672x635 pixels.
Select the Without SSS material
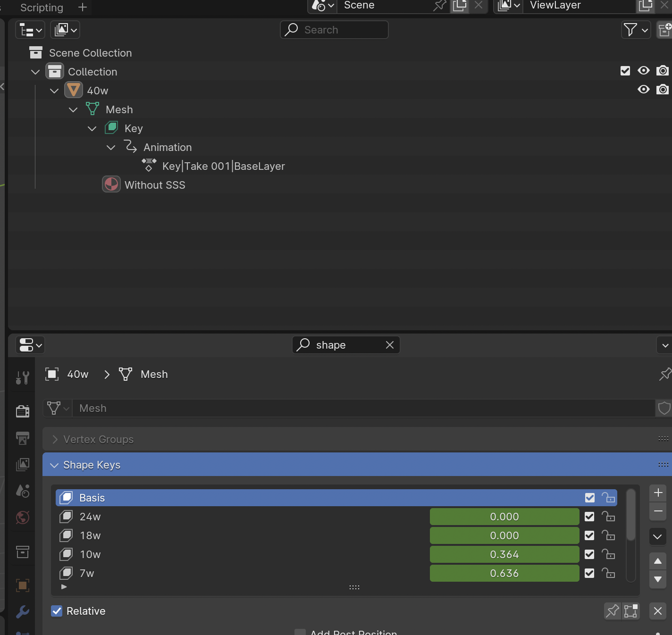coord(154,185)
